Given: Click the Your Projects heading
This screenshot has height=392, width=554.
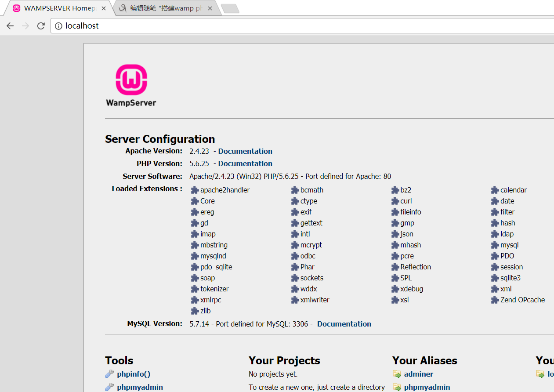Looking at the screenshot, I should pos(284,360).
